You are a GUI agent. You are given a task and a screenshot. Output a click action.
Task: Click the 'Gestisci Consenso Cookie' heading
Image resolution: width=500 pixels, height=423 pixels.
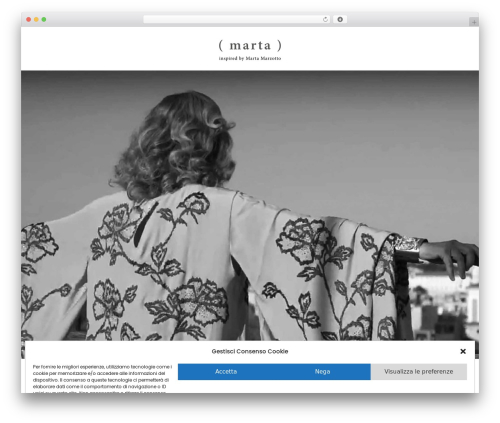click(x=250, y=351)
